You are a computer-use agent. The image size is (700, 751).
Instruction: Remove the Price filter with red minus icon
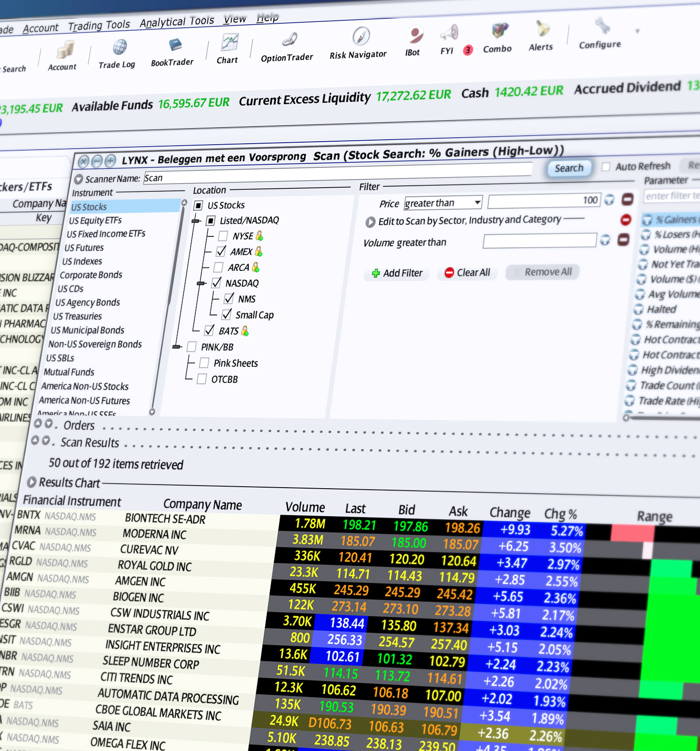click(x=627, y=199)
